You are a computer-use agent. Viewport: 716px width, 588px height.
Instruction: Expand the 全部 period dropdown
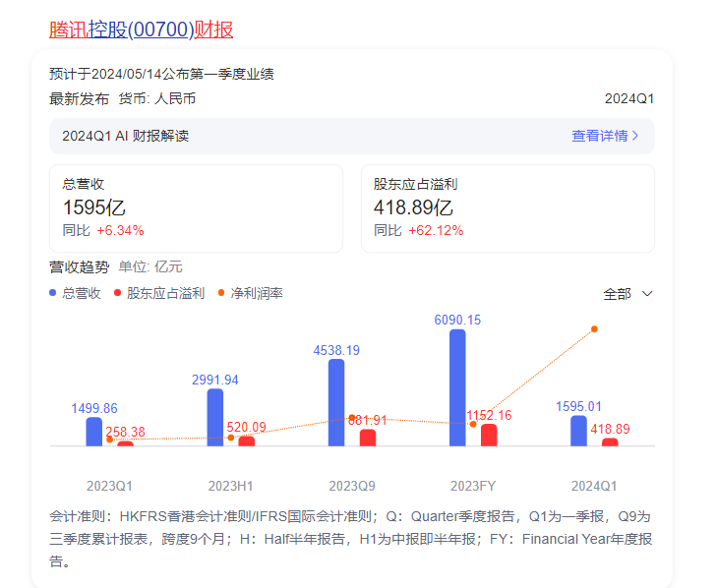pyautogui.click(x=627, y=294)
